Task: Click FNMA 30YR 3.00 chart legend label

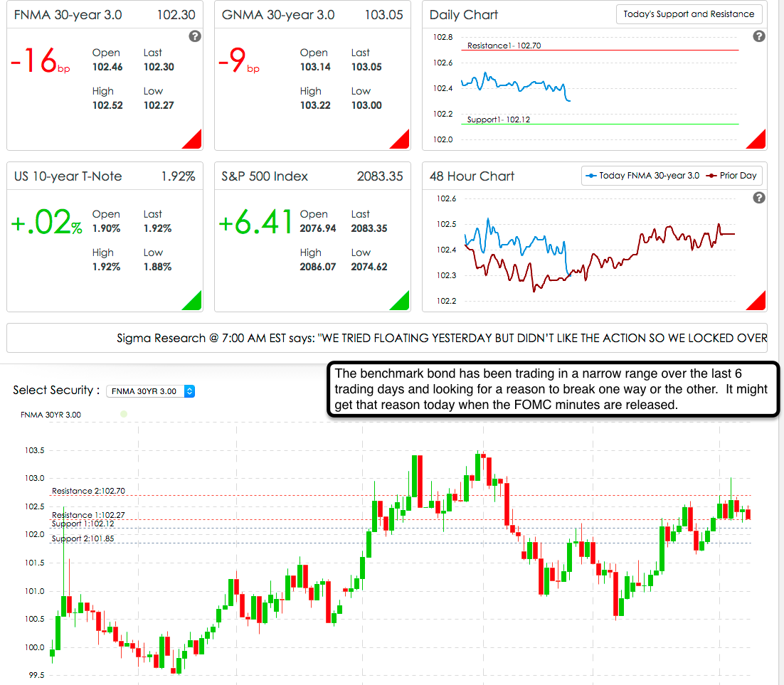Action: coord(51,415)
